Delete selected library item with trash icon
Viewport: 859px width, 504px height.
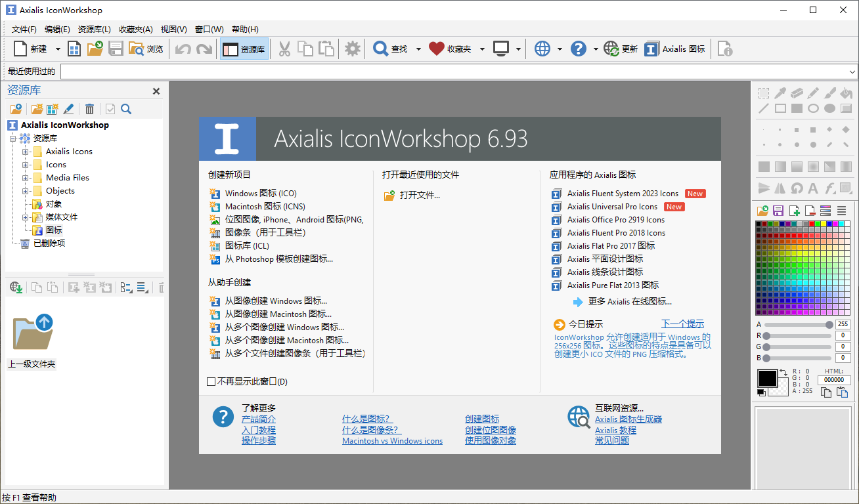click(89, 109)
